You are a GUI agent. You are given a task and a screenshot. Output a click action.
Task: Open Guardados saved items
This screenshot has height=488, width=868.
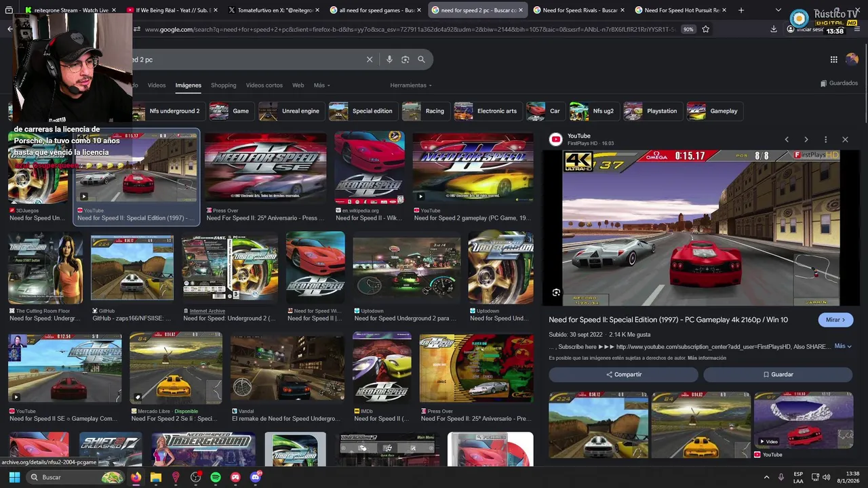tap(839, 83)
